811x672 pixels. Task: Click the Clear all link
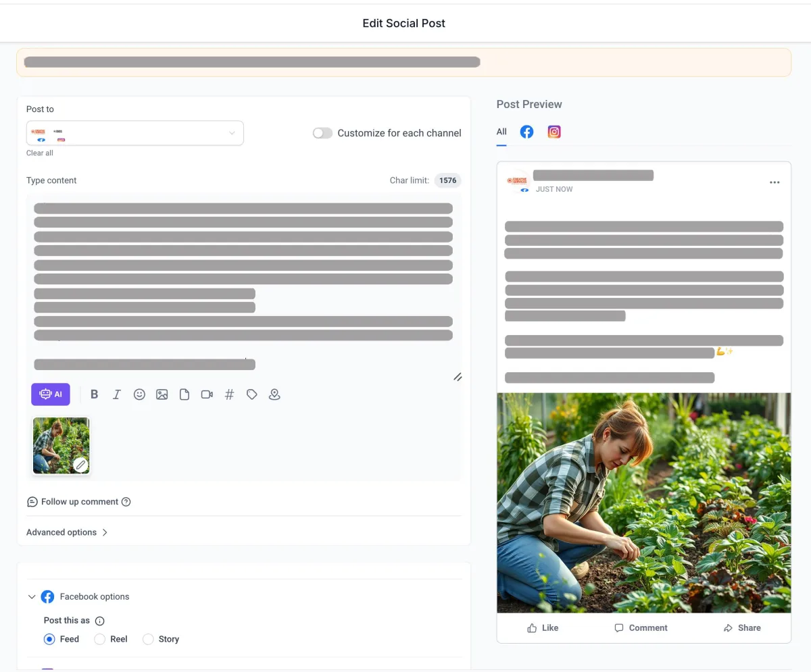(x=40, y=153)
